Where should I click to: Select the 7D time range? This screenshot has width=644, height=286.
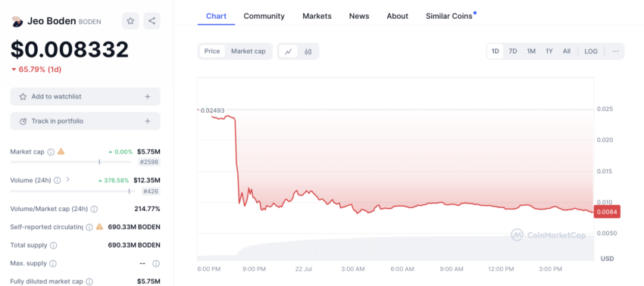(x=513, y=51)
